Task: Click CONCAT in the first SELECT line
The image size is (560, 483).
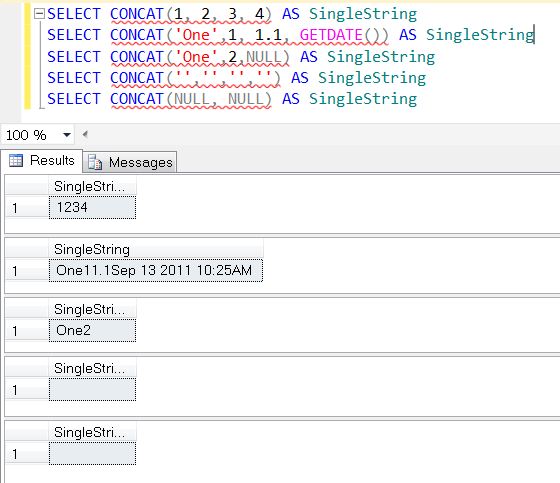Action: click(x=137, y=14)
